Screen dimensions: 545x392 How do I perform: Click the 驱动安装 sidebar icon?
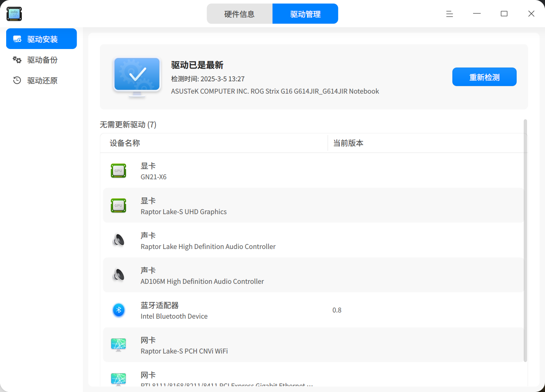tap(17, 39)
